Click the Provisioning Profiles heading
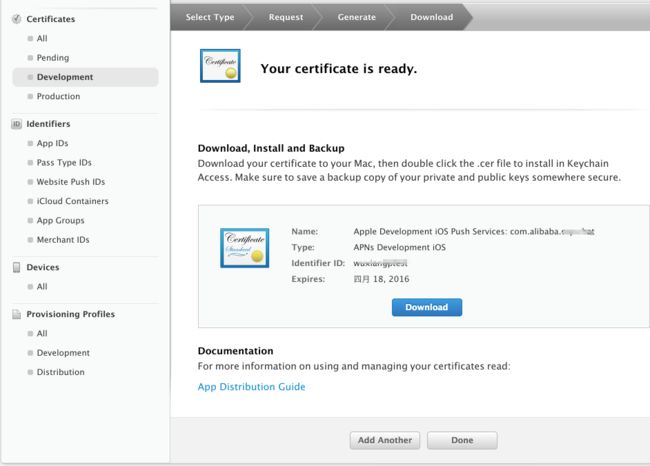 click(x=70, y=314)
